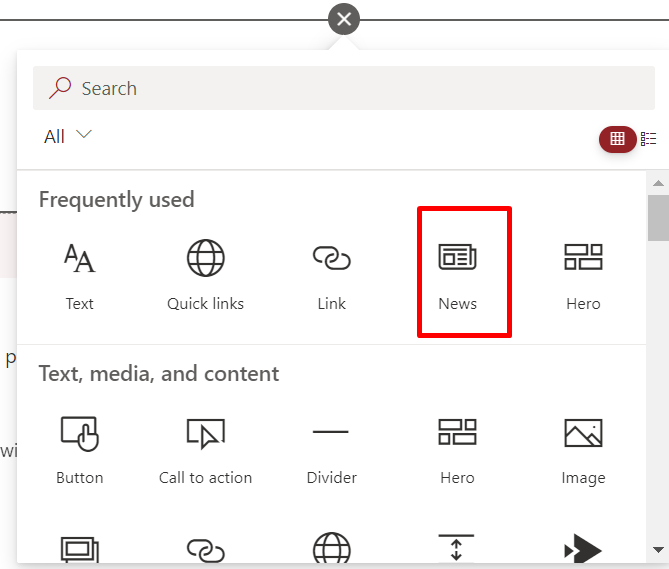Add the Button web part

pyautogui.click(x=79, y=450)
